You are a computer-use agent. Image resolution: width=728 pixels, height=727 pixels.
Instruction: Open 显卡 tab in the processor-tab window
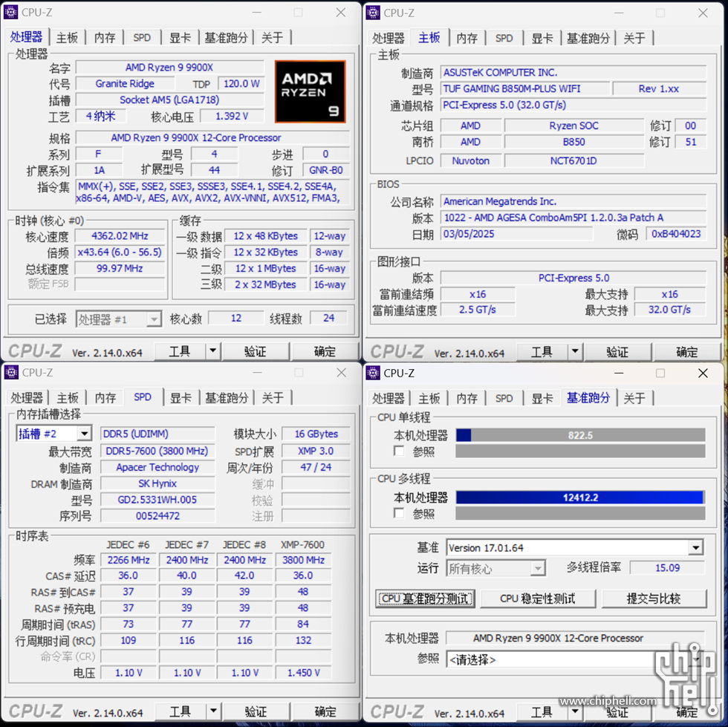pos(180,38)
